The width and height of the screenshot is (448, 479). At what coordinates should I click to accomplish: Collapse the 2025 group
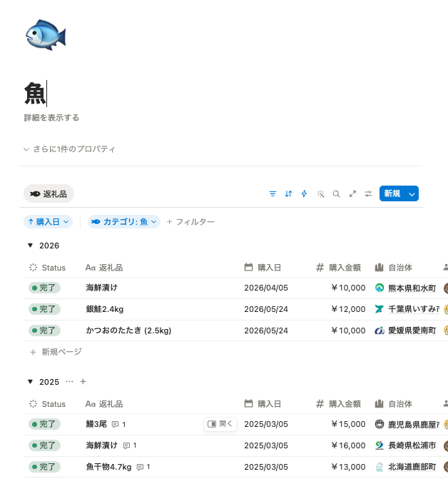click(x=30, y=381)
